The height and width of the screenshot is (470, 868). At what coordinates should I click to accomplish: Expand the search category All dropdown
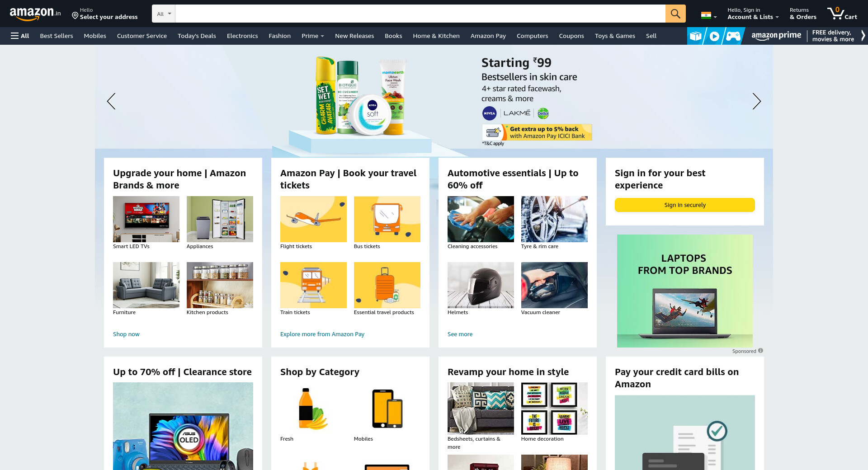164,14
